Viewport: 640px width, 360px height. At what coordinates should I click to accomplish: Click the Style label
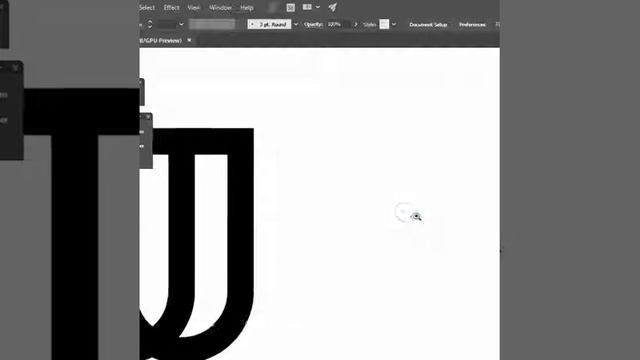click(370, 24)
